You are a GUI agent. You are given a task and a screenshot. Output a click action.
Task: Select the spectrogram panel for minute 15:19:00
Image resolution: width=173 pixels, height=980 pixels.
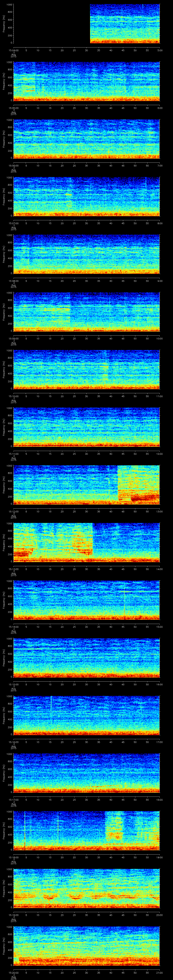pos(87,888)
